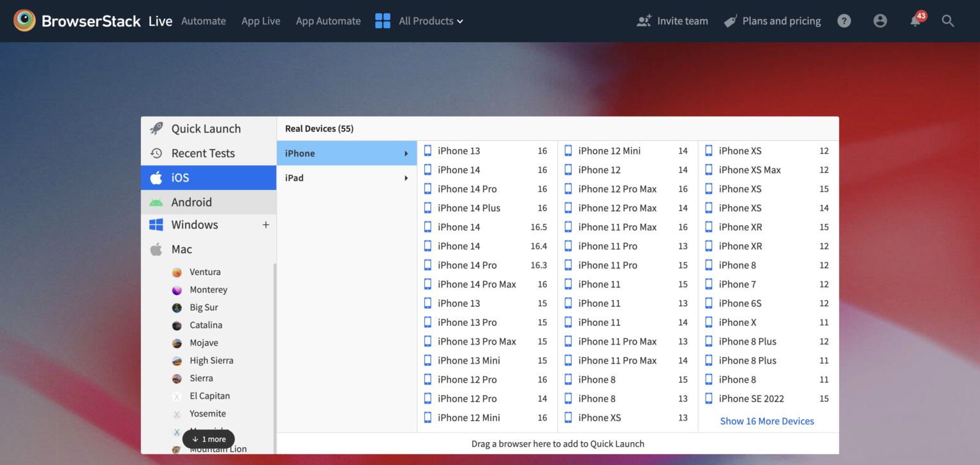Open the search magnifier icon
This screenshot has height=465, width=980.
click(x=948, y=21)
